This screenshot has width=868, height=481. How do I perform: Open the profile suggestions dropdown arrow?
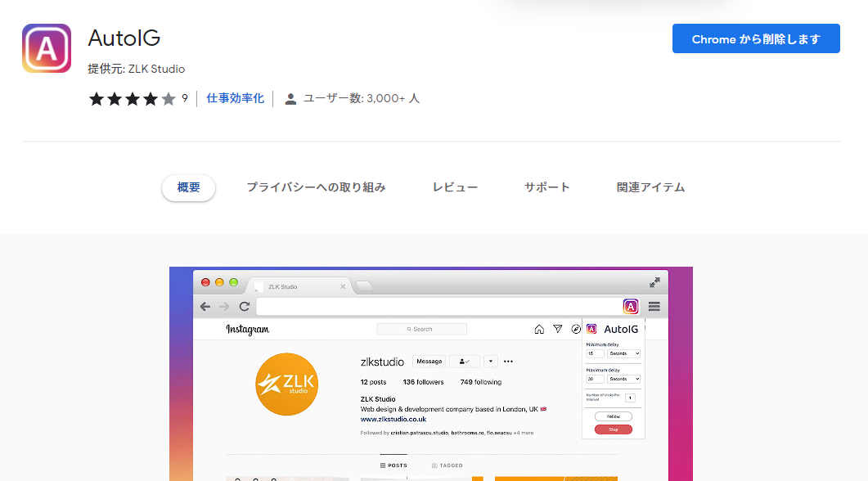pyautogui.click(x=491, y=362)
